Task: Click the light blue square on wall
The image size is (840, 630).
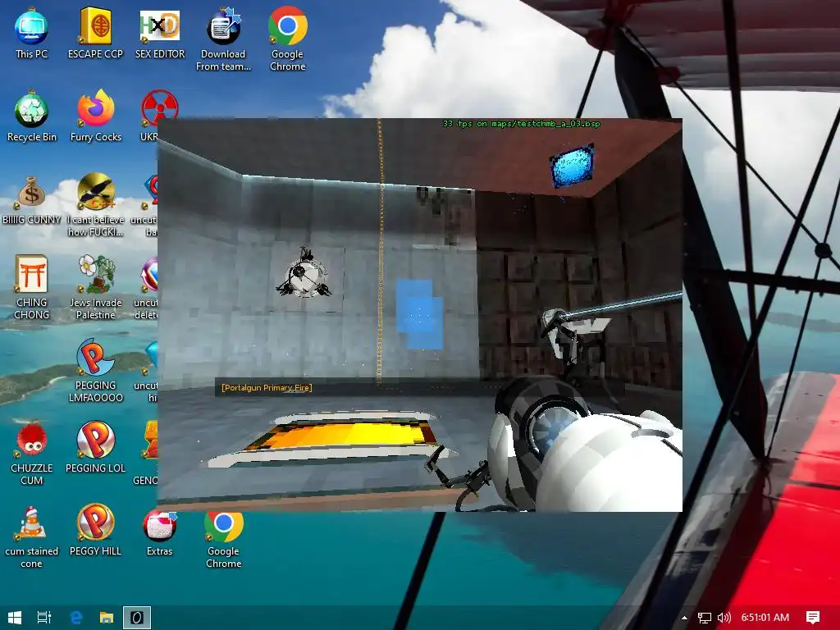Action: (x=419, y=314)
